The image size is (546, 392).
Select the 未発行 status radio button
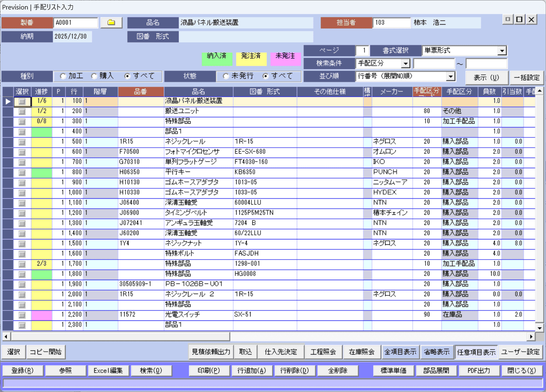pyautogui.click(x=226, y=76)
